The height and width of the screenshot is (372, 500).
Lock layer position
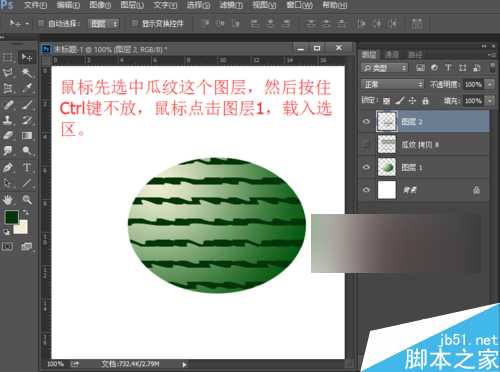(x=412, y=100)
